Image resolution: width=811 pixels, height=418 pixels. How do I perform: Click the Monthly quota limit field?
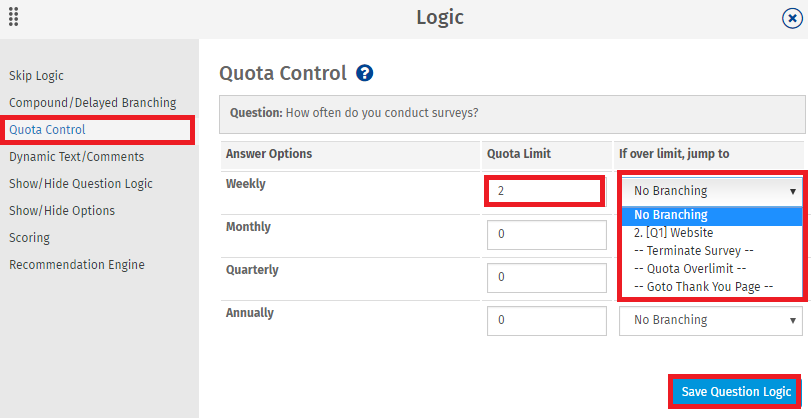tap(547, 234)
